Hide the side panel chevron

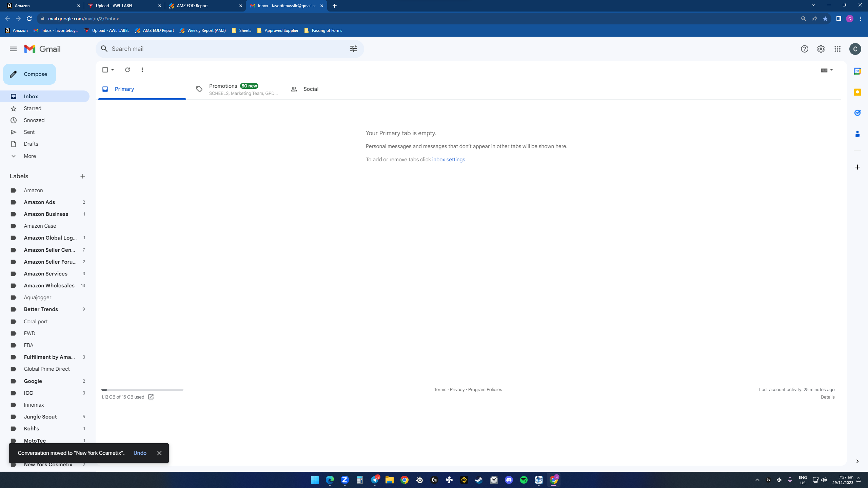[x=857, y=461]
